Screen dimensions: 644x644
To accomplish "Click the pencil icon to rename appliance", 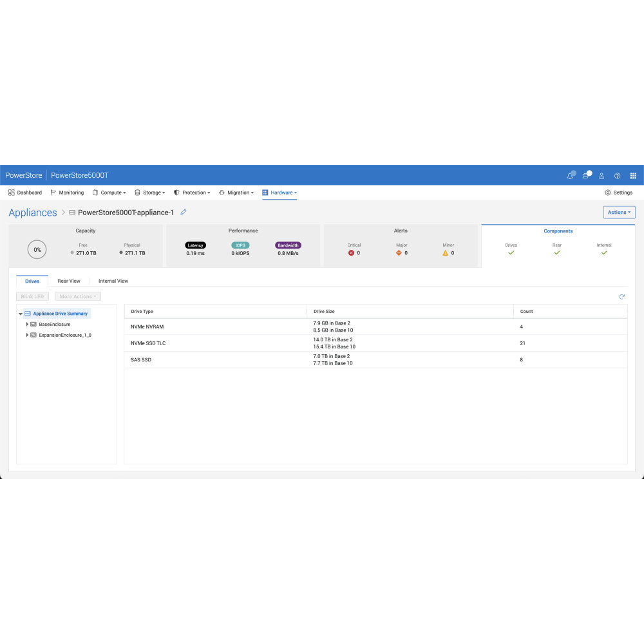I will click(x=184, y=212).
